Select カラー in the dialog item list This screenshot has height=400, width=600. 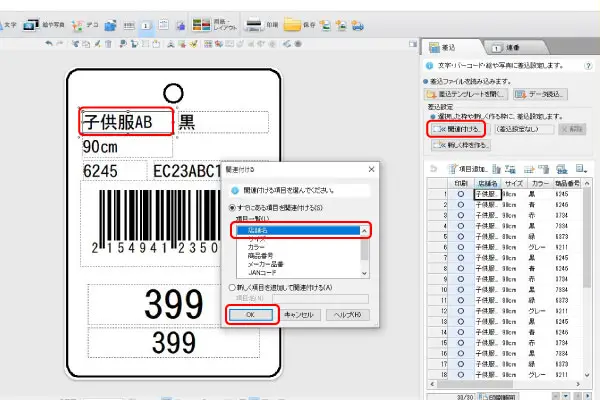256,247
